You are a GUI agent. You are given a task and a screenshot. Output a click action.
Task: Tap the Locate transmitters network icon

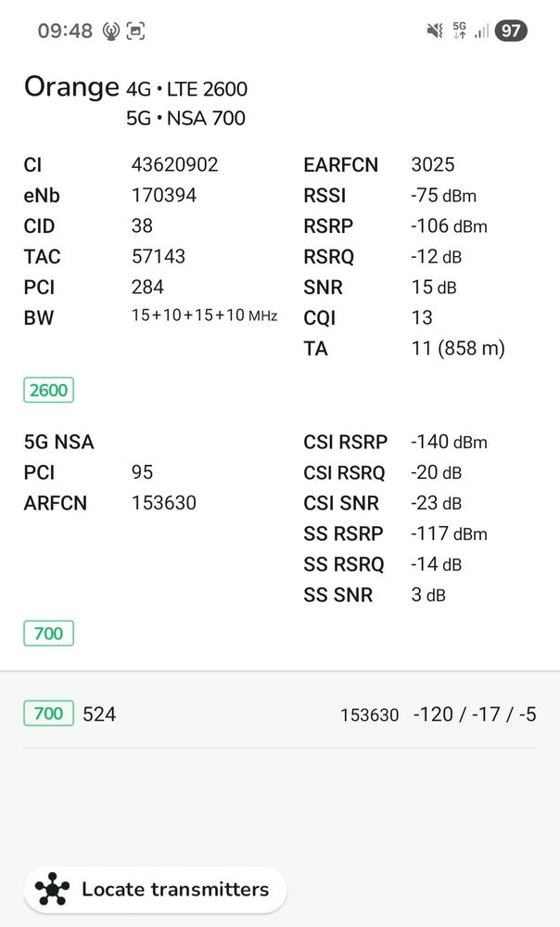click(x=52, y=890)
